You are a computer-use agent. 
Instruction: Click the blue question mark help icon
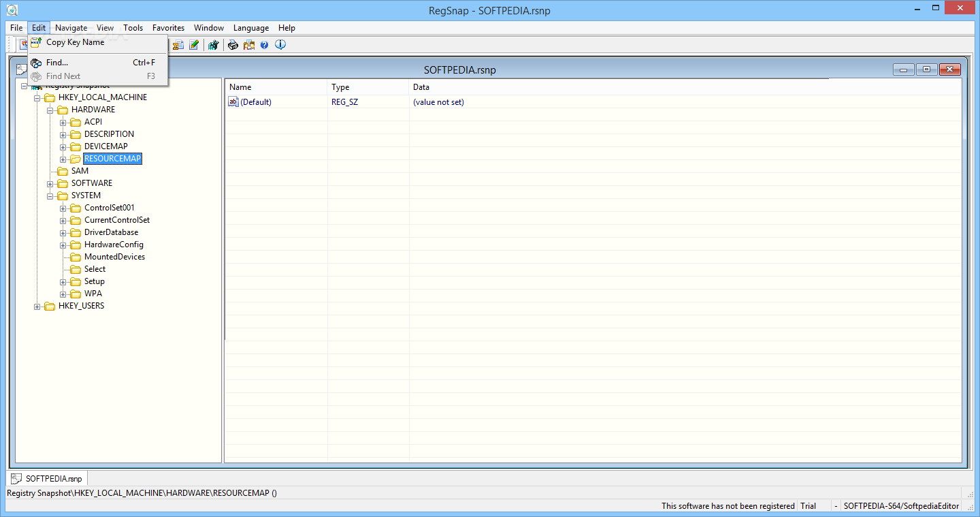coord(265,45)
